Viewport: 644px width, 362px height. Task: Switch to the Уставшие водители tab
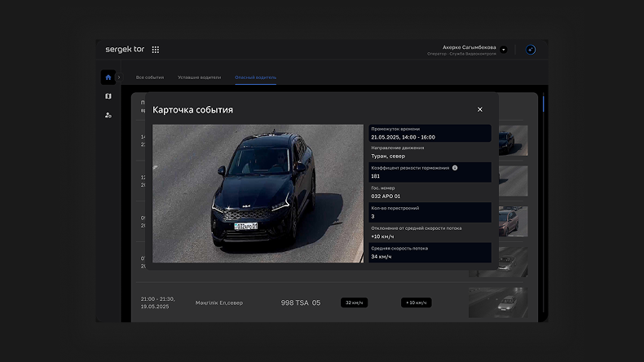[199, 77]
